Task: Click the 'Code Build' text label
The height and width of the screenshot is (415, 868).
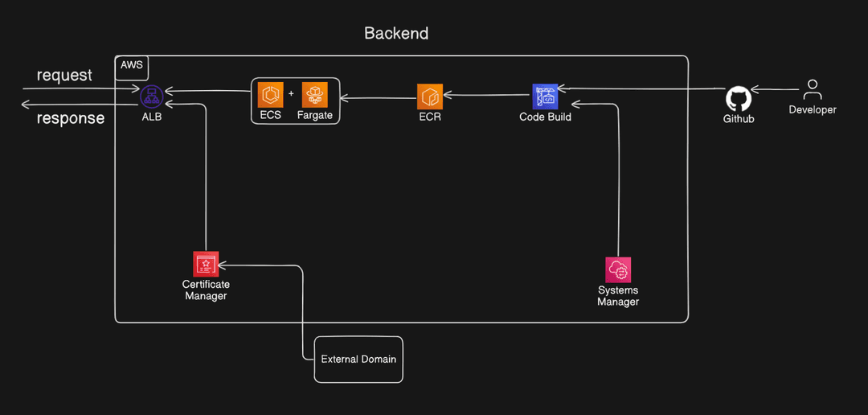Action: coord(545,117)
